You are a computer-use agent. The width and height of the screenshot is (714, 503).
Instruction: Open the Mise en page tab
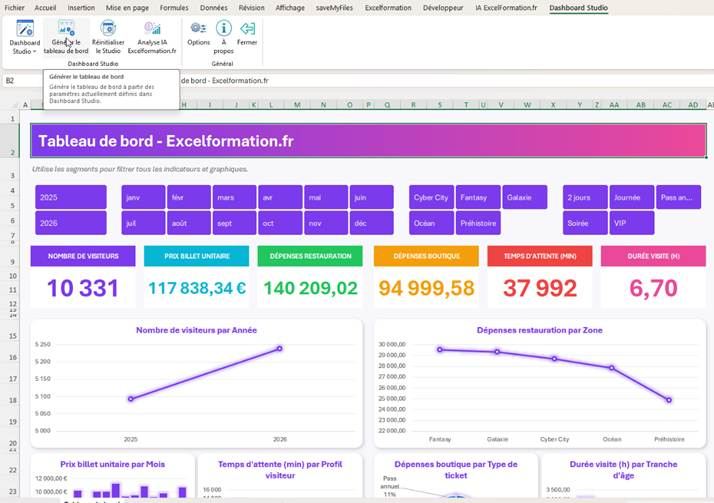tap(127, 8)
